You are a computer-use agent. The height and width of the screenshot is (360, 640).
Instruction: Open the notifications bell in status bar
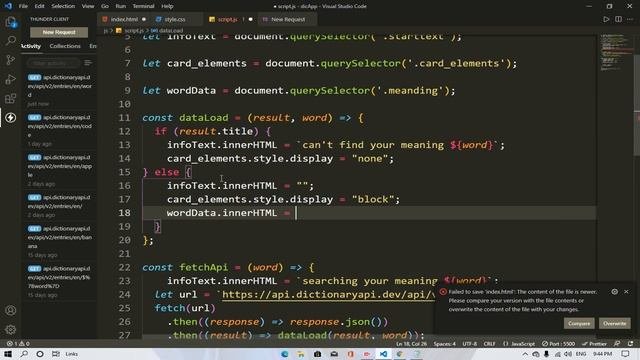point(631,344)
